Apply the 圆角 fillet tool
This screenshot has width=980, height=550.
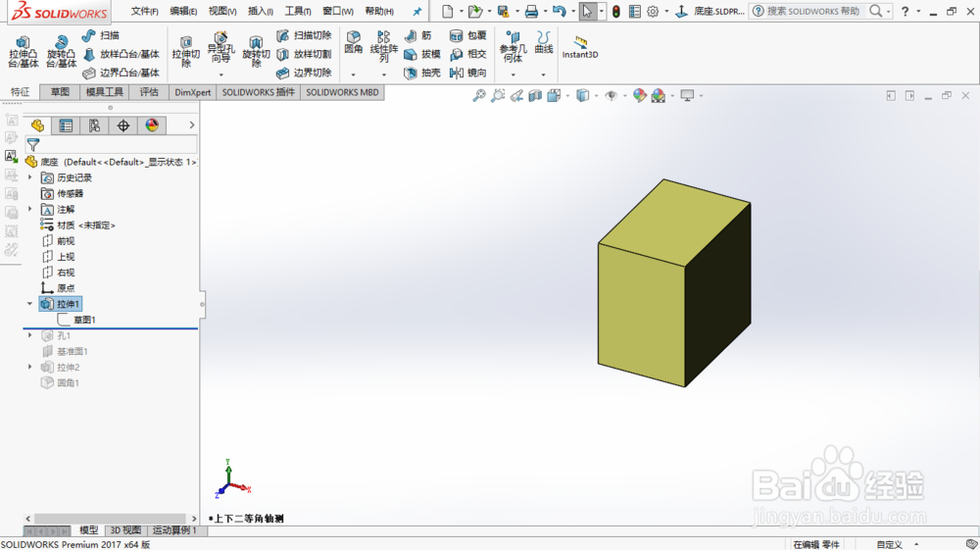(x=353, y=42)
